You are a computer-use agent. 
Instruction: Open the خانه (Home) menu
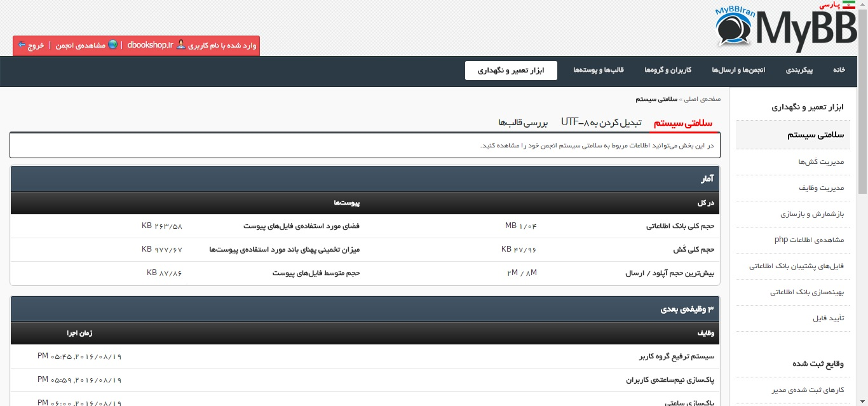(x=839, y=70)
